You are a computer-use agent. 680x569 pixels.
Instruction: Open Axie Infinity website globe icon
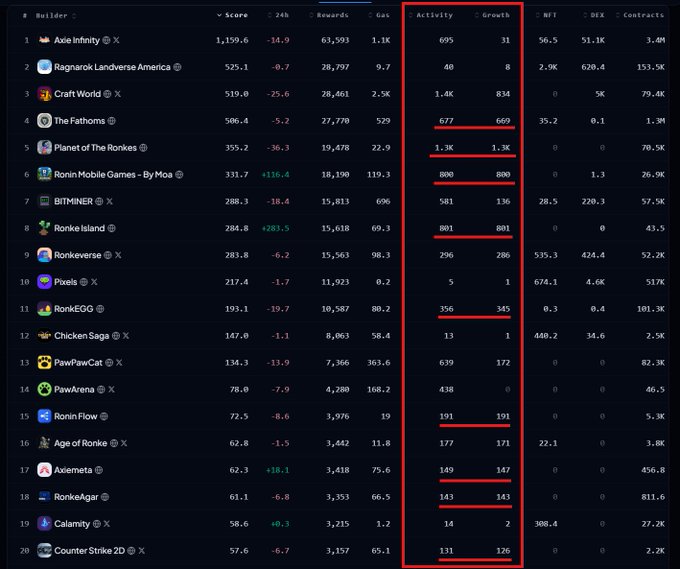coord(106,40)
